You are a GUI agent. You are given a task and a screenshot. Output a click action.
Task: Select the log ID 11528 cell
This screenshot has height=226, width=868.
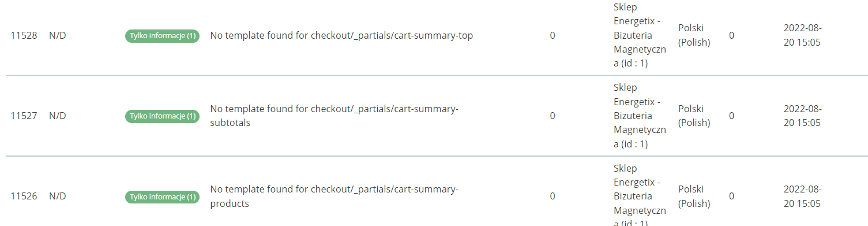24,36
